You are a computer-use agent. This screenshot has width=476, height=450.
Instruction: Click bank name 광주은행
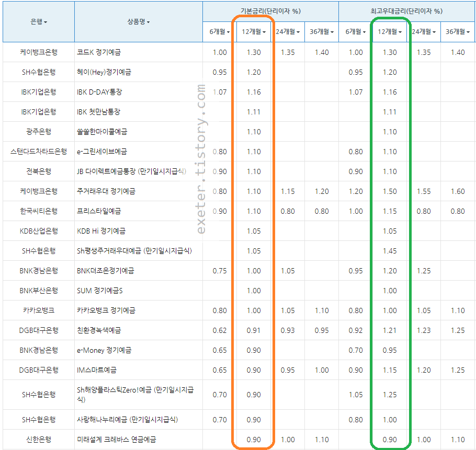click(x=39, y=132)
